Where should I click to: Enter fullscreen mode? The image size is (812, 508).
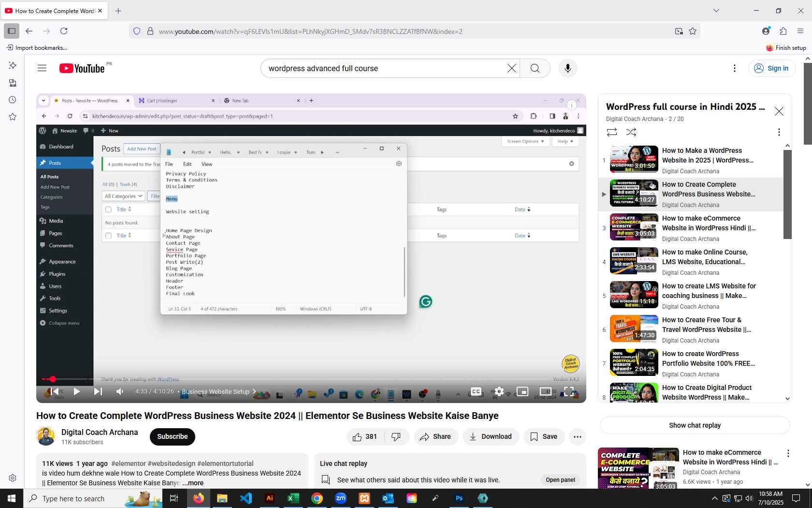click(x=569, y=391)
